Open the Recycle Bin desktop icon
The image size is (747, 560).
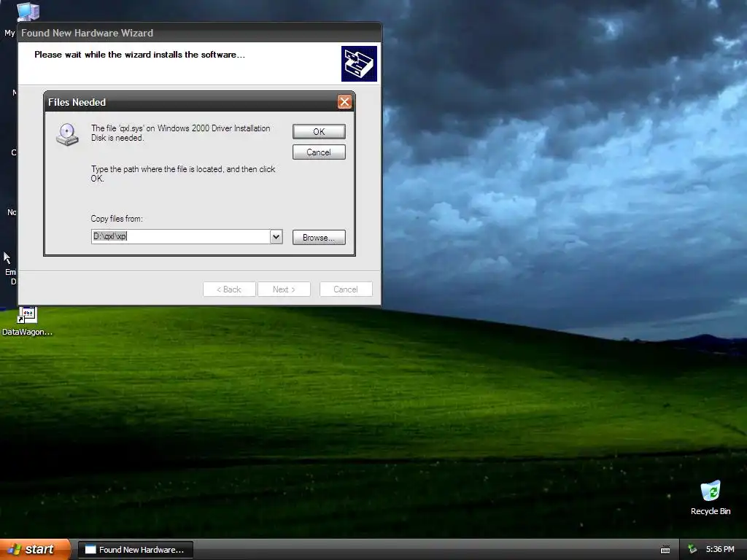(x=711, y=498)
